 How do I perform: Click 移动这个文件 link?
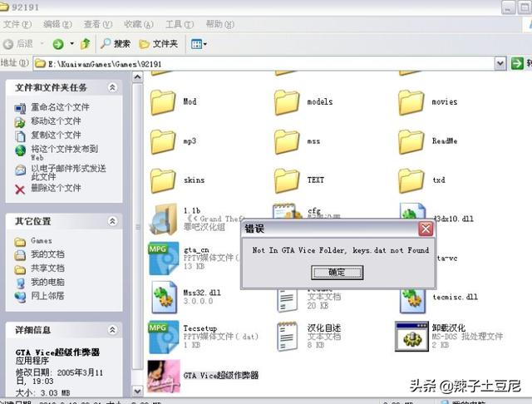click(x=56, y=121)
